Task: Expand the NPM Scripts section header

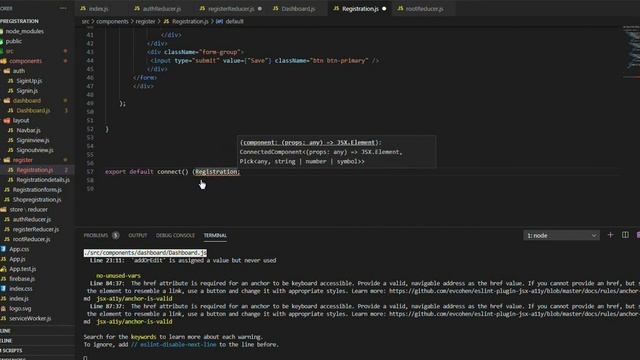Action: click(12, 351)
